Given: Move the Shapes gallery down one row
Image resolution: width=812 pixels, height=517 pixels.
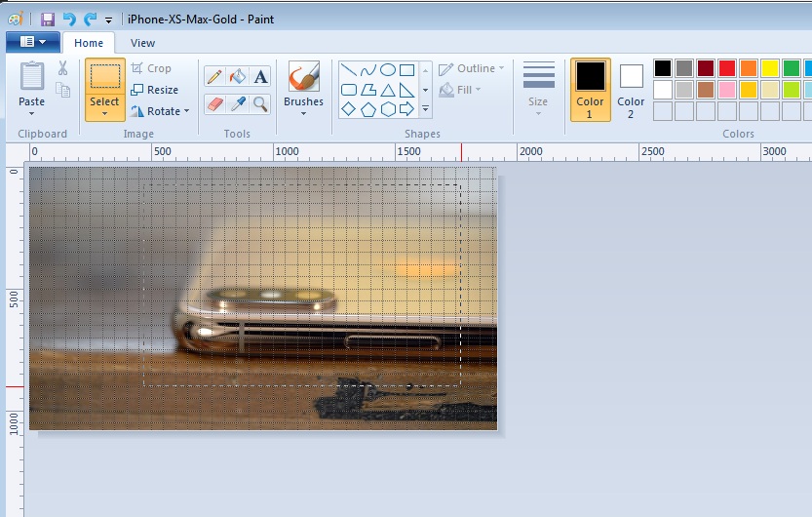Looking at the screenshot, I should [425, 90].
